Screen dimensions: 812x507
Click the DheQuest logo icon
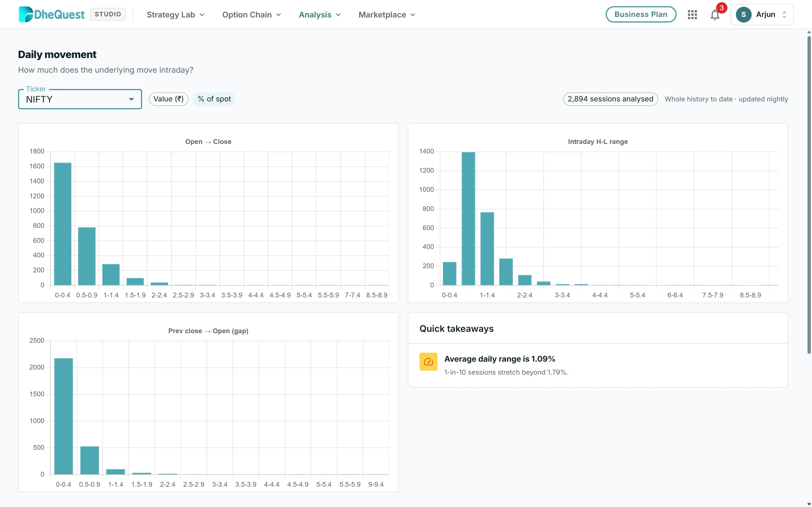pyautogui.click(x=25, y=14)
